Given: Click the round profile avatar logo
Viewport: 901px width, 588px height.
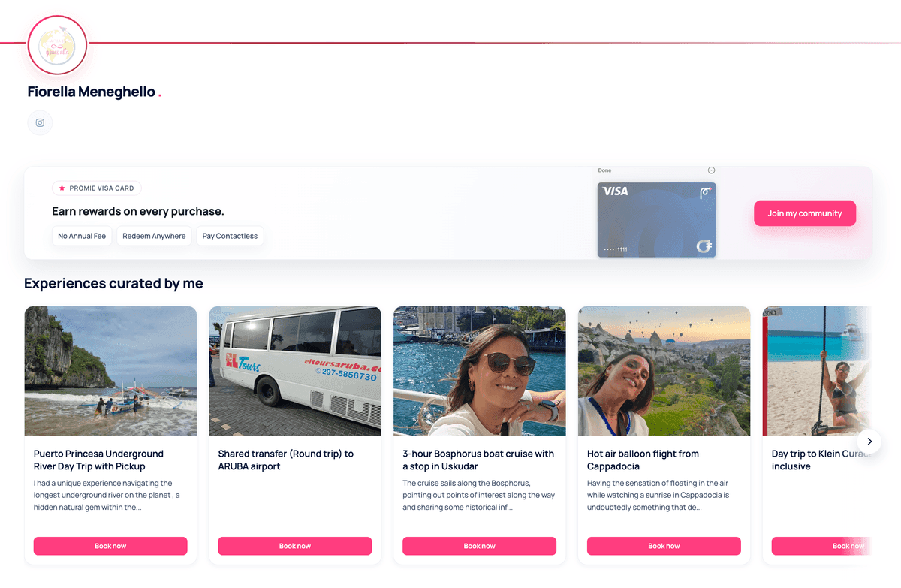Looking at the screenshot, I should coord(57,45).
